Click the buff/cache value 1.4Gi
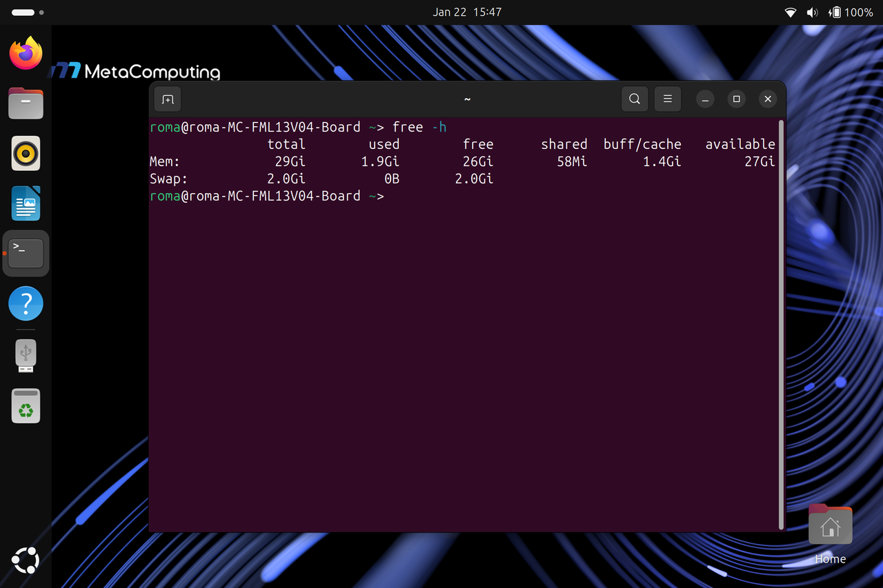Viewport: 883px width, 588px height. point(662,161)
